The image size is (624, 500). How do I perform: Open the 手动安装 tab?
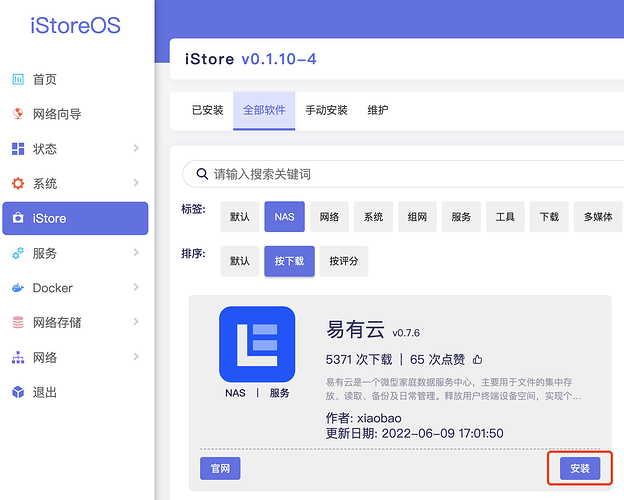[x=326, y=110]
